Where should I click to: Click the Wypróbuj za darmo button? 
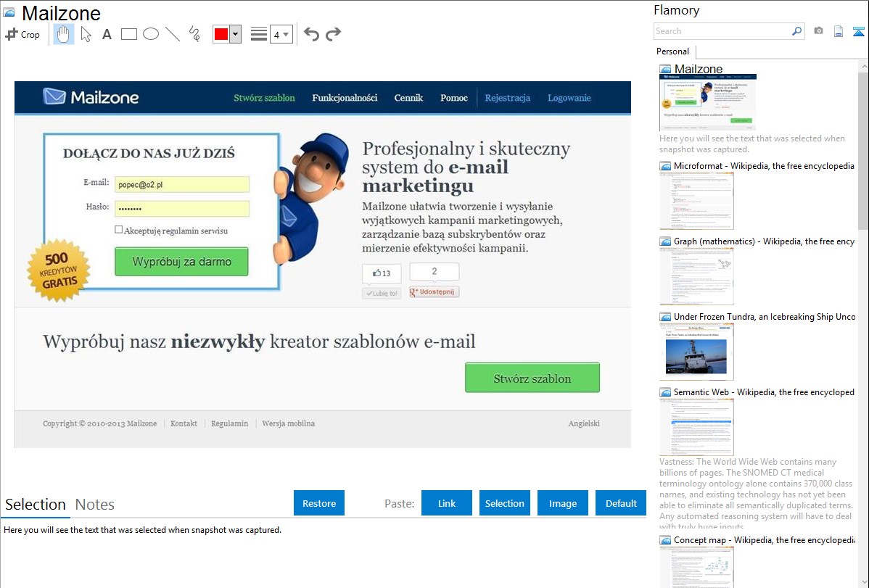pos(181,262)
